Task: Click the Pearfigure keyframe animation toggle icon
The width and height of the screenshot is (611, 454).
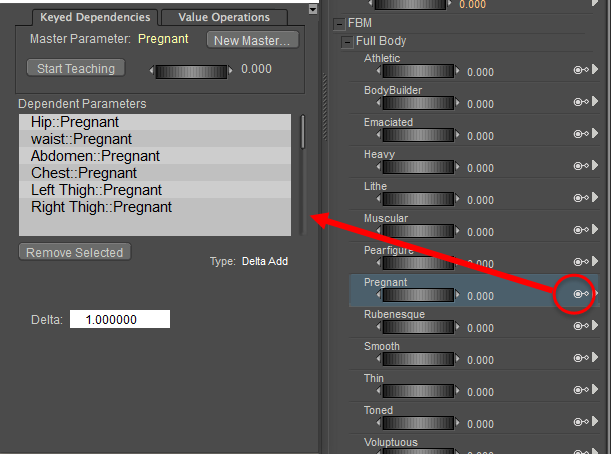Action: 581,262
